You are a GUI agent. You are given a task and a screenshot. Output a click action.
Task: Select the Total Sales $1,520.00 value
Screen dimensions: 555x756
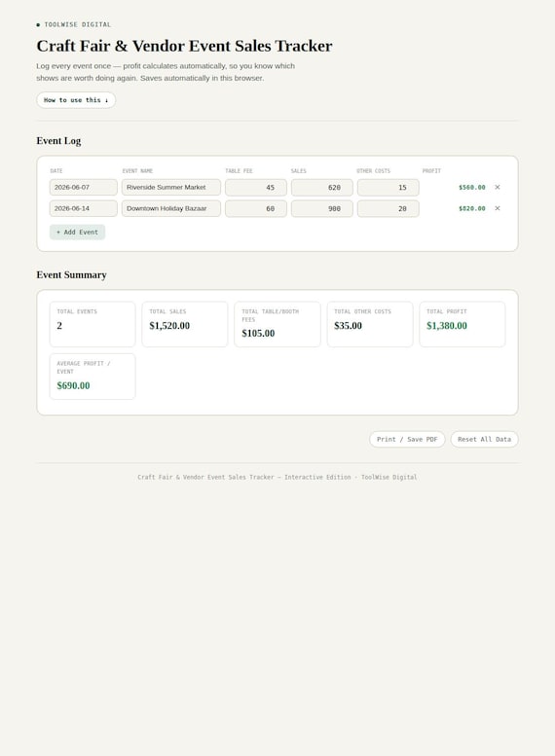pyautogui.click(x=169, y=325)
